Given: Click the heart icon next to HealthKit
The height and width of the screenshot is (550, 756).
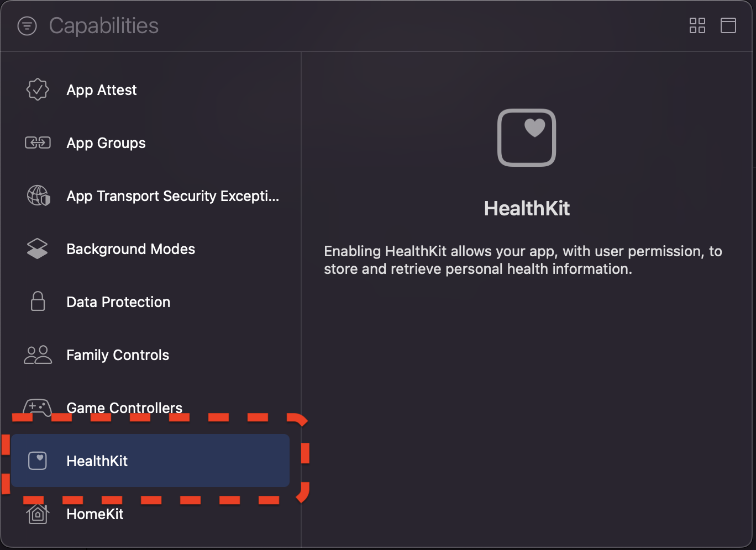Looking at the screenshot, I should 37,460.
